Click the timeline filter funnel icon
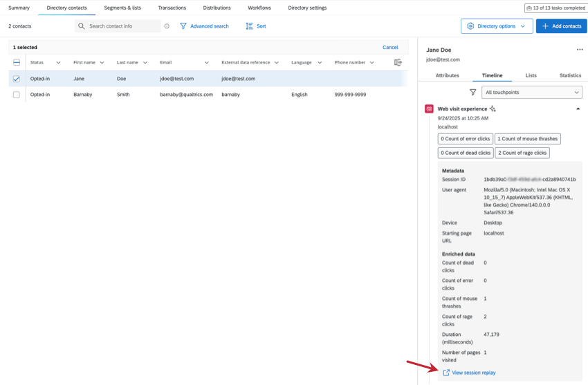The width and height of the screenshot is (588, 385). pos(473,92)
